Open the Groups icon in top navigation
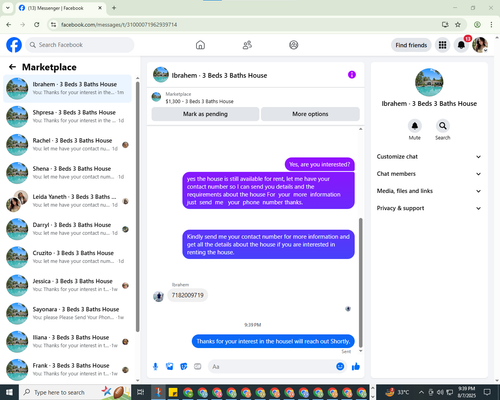500x400 pixels. click(294, 45)
